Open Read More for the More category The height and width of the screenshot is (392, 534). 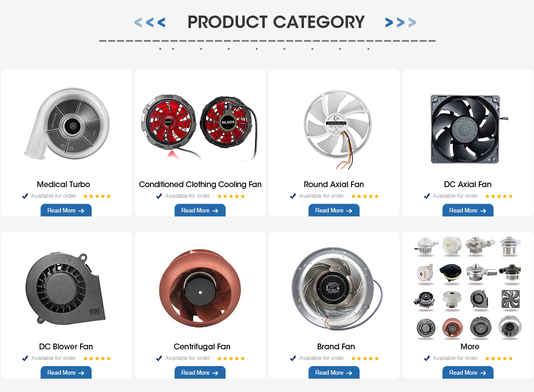click(x=468, y=372)
